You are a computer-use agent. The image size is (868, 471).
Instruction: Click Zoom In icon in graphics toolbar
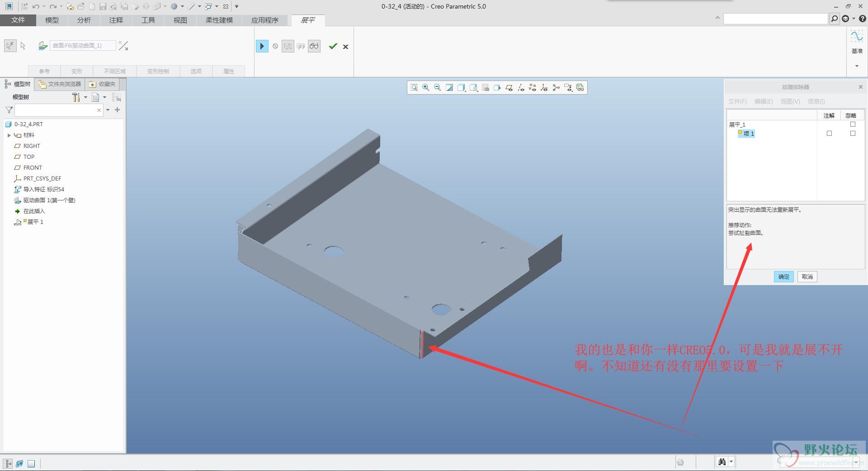(x=425, y=88)
